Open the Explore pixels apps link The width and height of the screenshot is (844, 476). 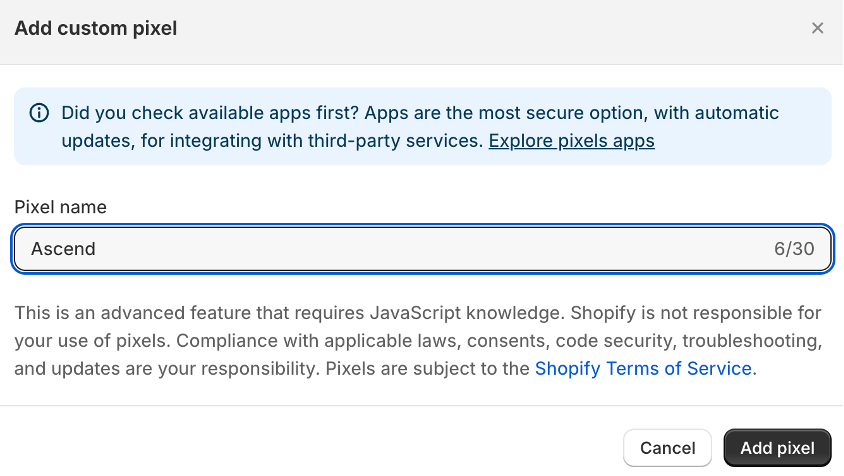571,141
